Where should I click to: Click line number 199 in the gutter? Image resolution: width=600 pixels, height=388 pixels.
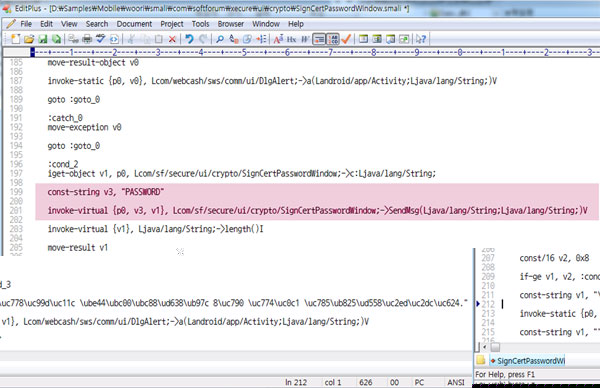16,192
